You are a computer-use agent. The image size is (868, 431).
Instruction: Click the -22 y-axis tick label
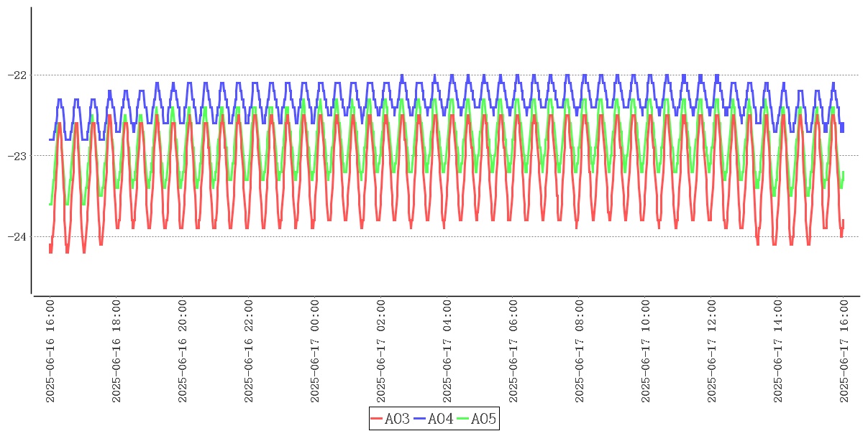click(x=17, y=75)
